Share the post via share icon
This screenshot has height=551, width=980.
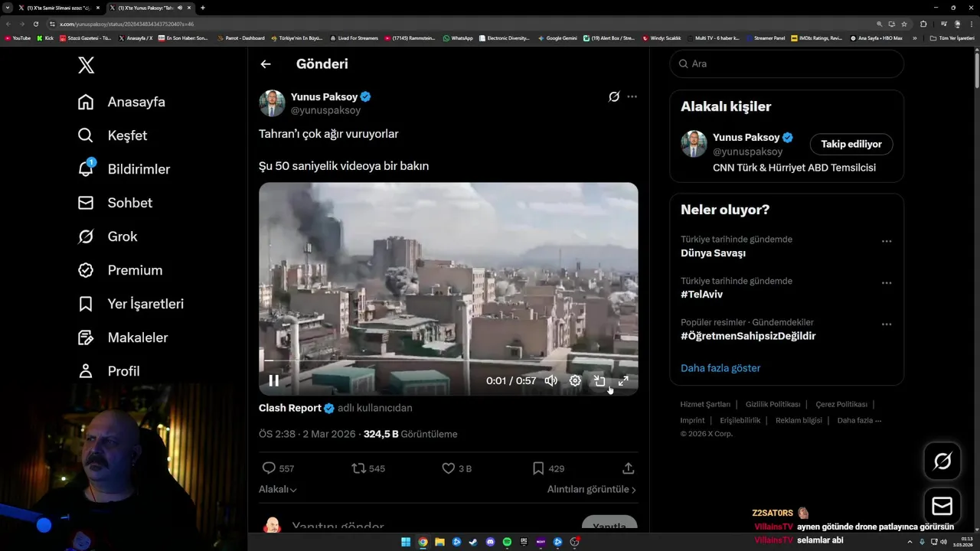click(628, 468)
